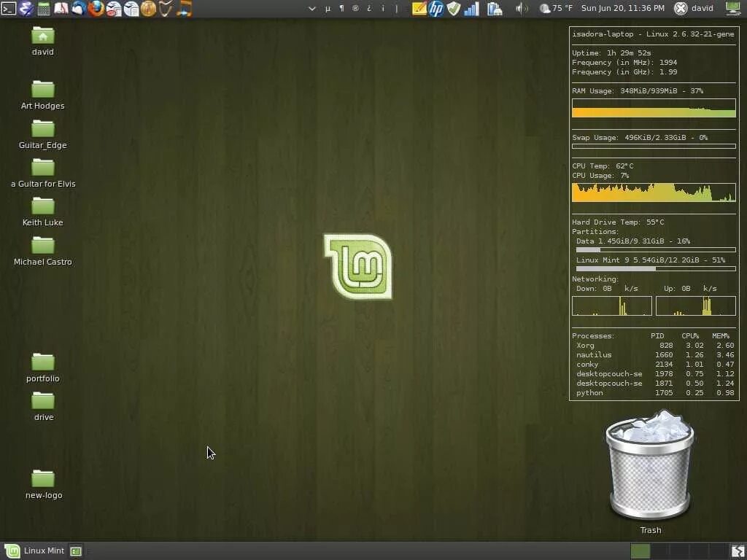Open the david user switcher menu
This screenshot has width=747, height=560.
pyautogui.click(x=694, y=8)
